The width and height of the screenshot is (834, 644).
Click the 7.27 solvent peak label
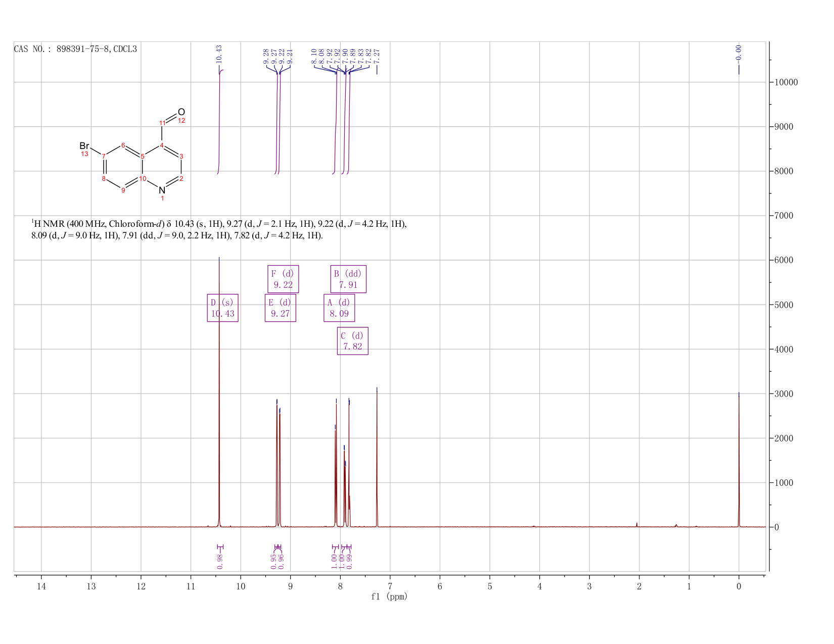[377, 56]
